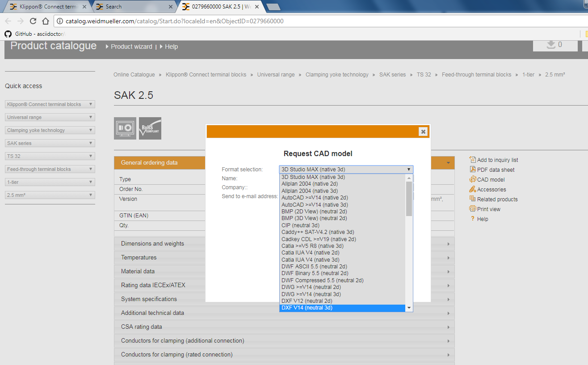This screenshot has height=365, width=588.
Task: Click the Accessories icon
Action: [x=473, y=189]
